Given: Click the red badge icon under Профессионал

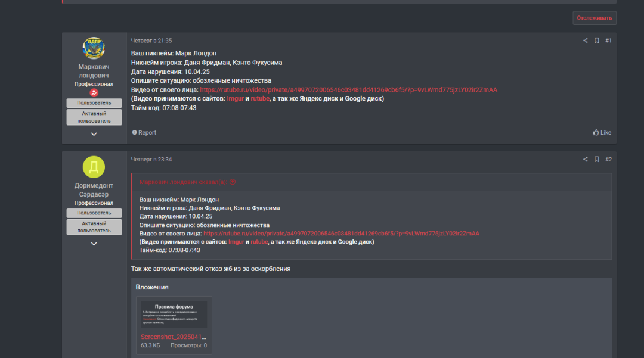Looking at the screenshot, I should point(94,93).
